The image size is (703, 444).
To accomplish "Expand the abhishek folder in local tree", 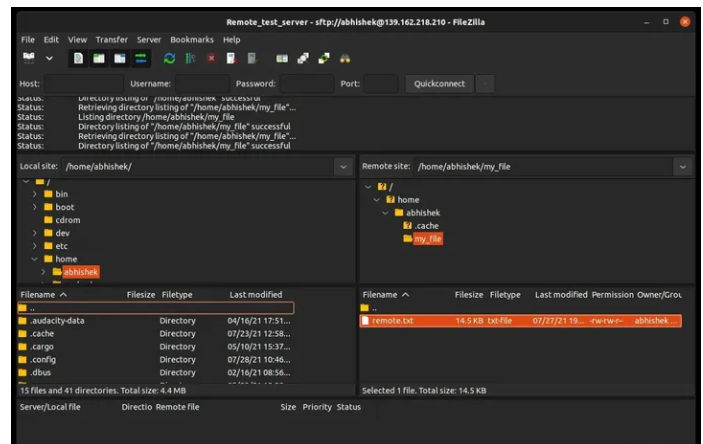I will 43,272.
